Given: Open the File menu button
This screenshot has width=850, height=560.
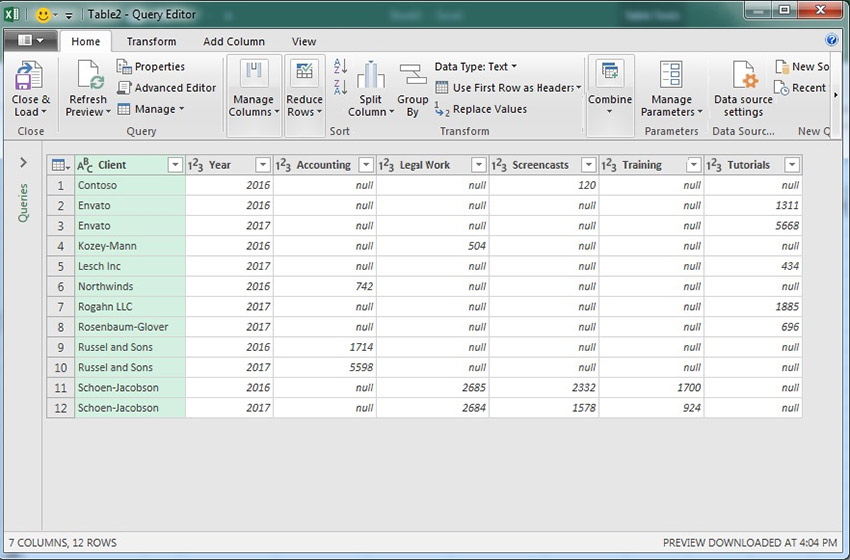Looking at the screenshot, I should 30,41.
